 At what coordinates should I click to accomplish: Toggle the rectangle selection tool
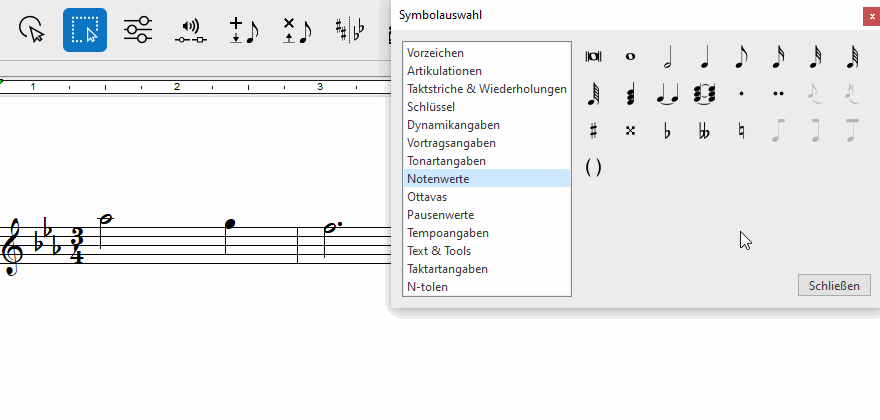85,29
